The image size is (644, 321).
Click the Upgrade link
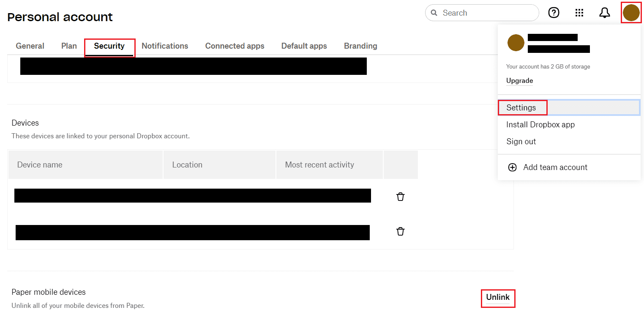pos(519,81)
